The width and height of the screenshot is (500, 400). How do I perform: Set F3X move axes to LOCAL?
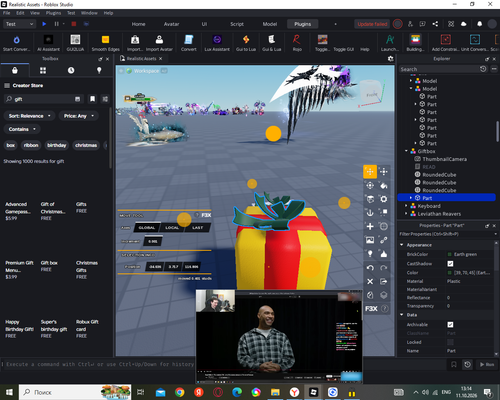tap(172, 228)
